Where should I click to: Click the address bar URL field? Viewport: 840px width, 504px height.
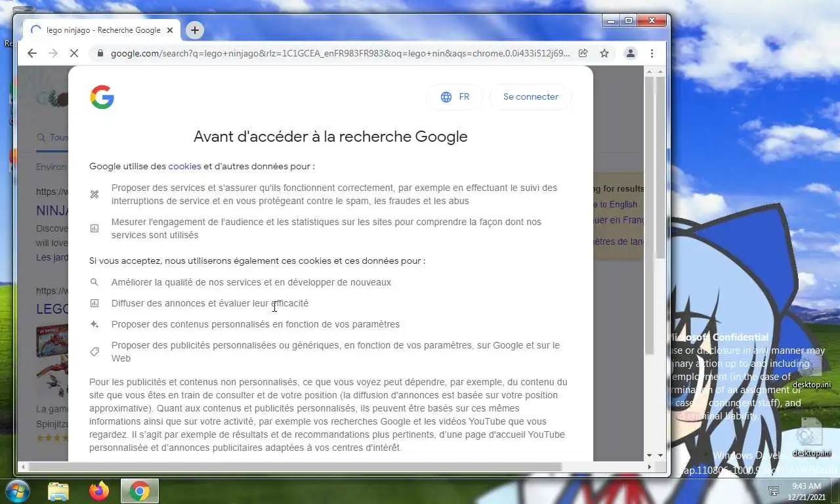341,53
